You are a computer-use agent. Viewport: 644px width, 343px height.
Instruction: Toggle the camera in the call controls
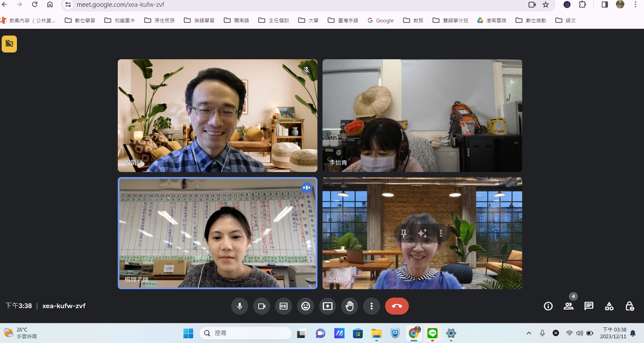262,306
